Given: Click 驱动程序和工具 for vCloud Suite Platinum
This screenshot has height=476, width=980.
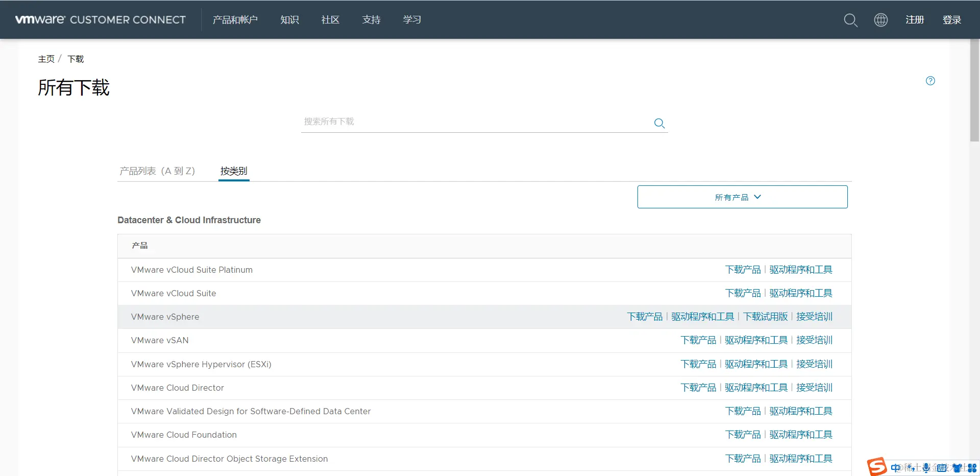Looking at the screenshot, I should [801, 270].
